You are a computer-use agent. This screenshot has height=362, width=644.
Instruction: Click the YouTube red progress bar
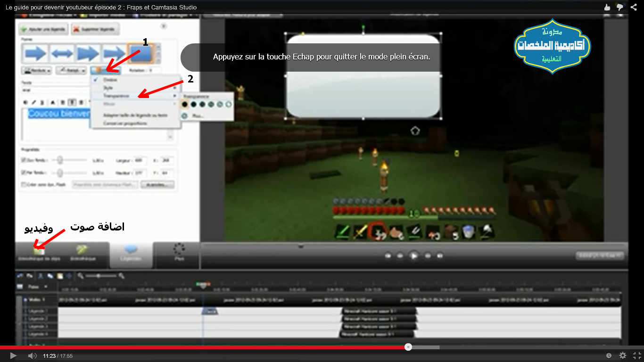click(x=204, y=347)
